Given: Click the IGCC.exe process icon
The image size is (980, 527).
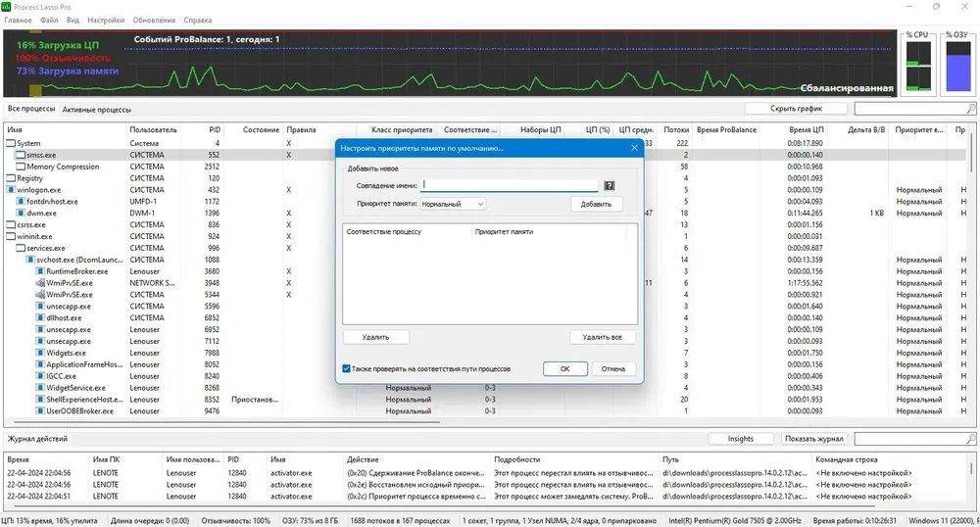Looking at the screenshot, I should [x=40, y=376].
